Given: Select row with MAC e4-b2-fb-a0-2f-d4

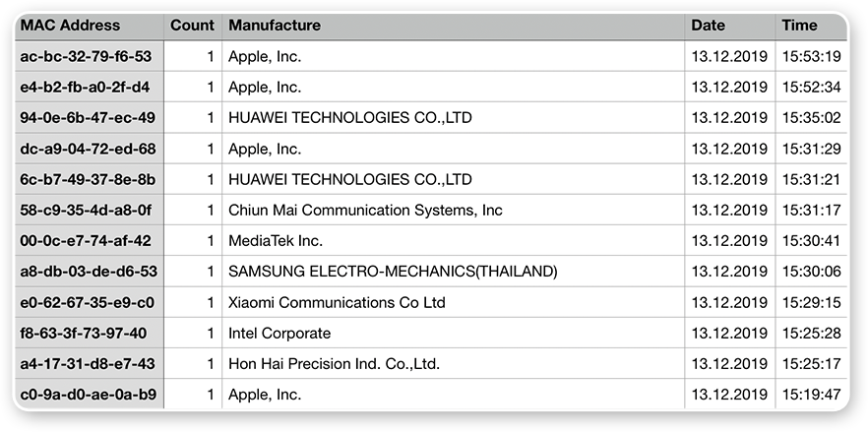Looking at the screenshot, I should (87, 87).
